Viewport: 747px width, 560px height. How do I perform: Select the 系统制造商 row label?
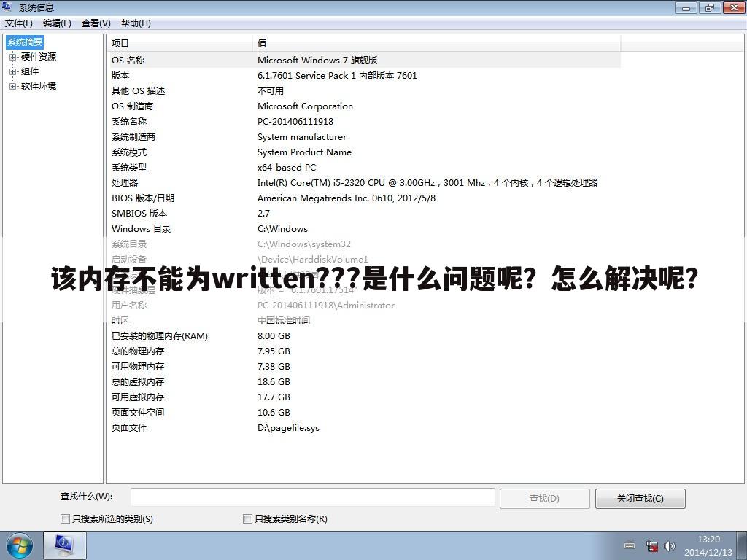(133, 136)
